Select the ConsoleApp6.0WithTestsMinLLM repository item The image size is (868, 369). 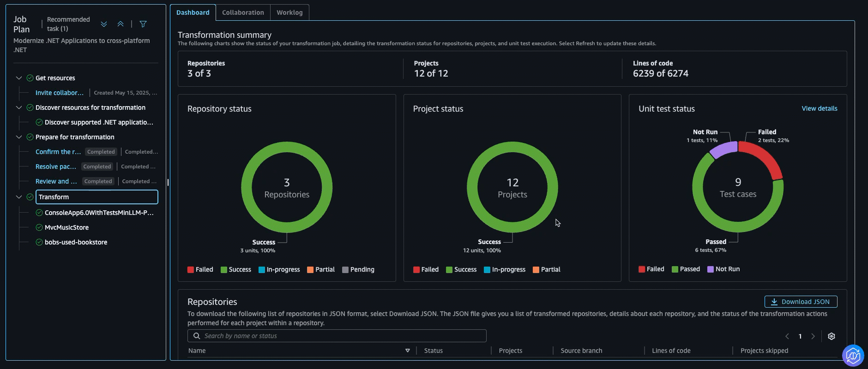(99, 213)
